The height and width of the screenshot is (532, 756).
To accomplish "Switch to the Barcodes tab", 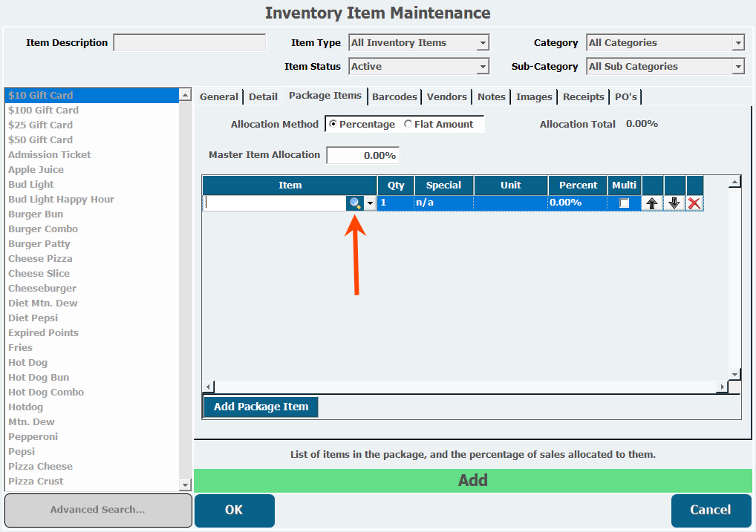I will click(394, 96).
